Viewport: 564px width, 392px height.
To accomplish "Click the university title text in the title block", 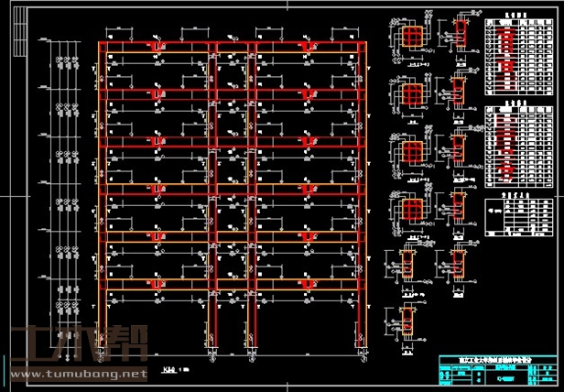I will 493,358.
